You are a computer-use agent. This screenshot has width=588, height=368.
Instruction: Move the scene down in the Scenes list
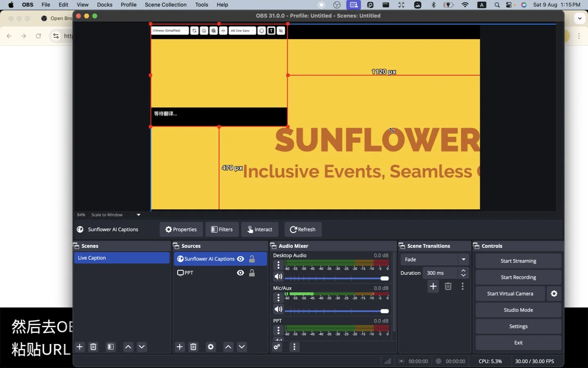(x=142, y=347)
